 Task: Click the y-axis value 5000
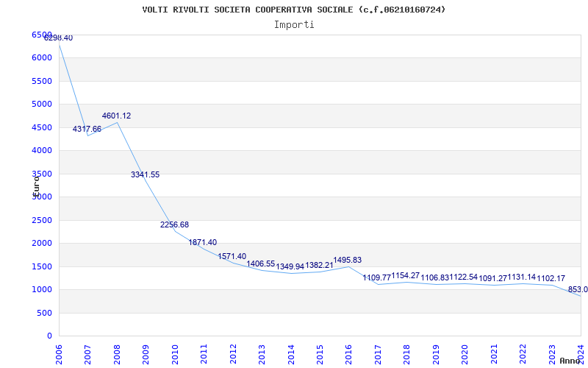(x=42, y=104)
